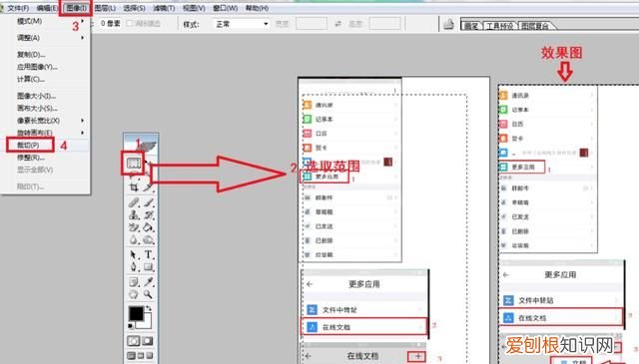Viewport: 639px width, 364px height.
Task: Open the 图层复合 layer comps tab
Action: [x=535, y=26]
